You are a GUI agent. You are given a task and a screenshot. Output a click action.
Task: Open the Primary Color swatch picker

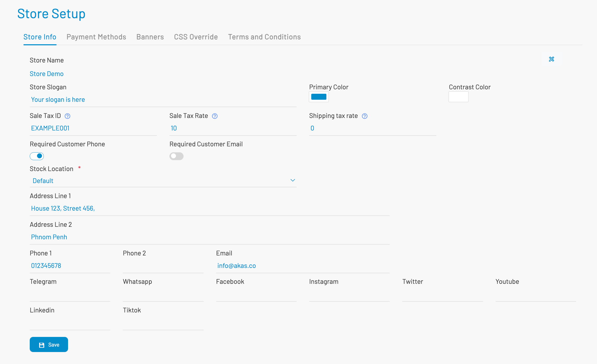point(319,97)
